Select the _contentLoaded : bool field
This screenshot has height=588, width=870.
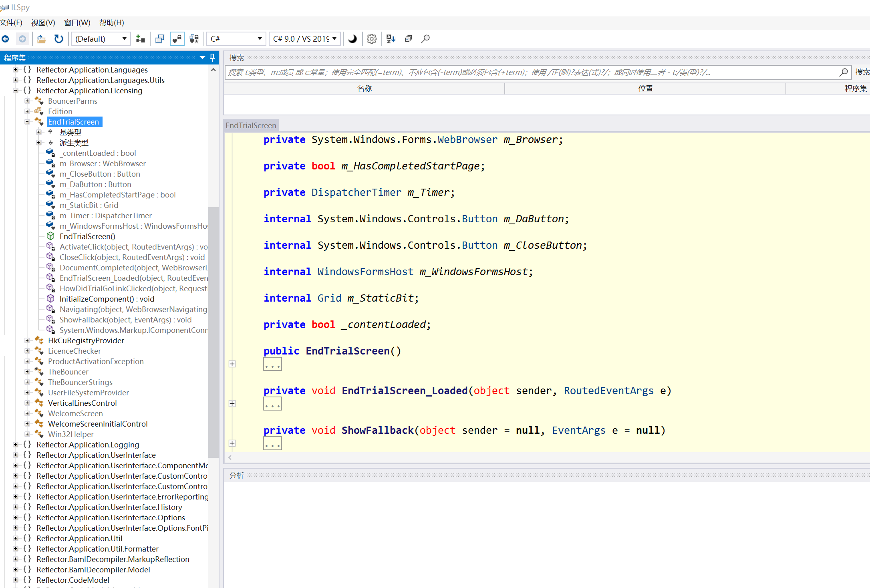(98, 153)
